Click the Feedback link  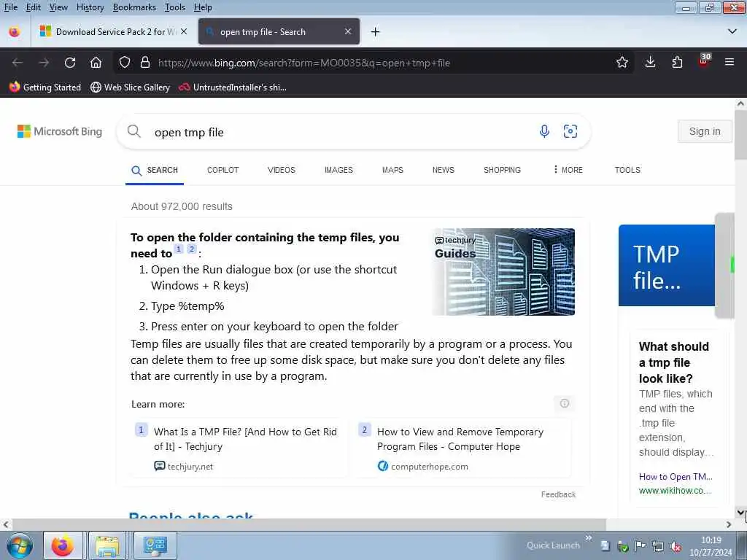(x=558, y=494)
